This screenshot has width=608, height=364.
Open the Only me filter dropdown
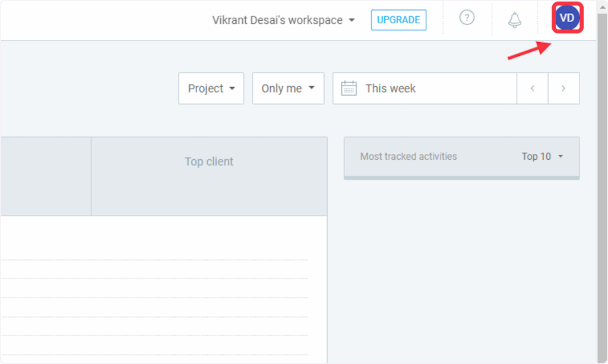[288, 88]
